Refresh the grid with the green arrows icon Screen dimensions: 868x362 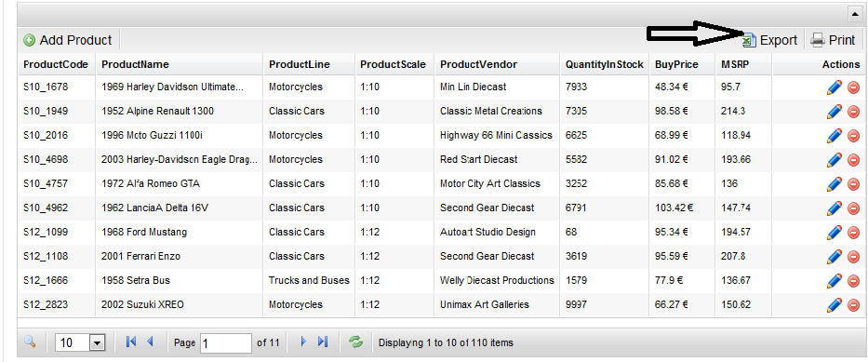coord(355,342)
